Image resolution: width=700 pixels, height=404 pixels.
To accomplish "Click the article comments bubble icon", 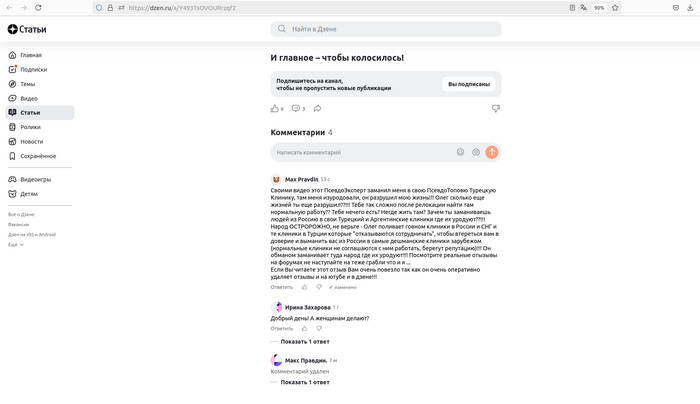I will click(296, 108).
